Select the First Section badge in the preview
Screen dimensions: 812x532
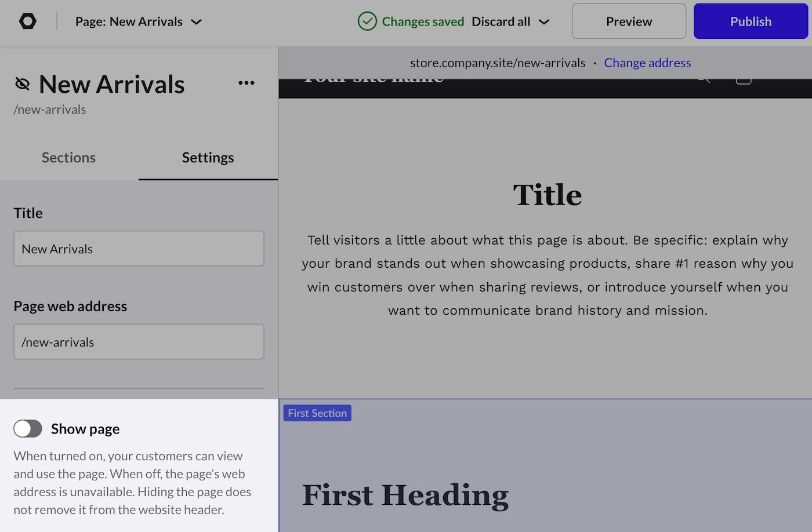[317, 413]
